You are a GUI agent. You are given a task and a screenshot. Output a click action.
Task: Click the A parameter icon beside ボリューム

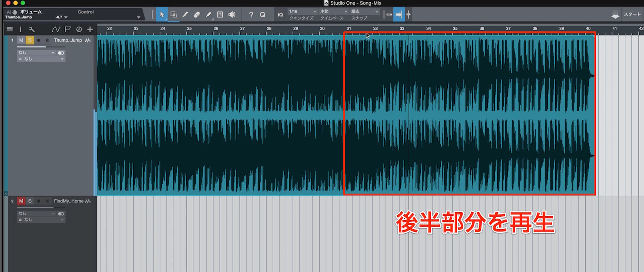[x=8, y=12]
